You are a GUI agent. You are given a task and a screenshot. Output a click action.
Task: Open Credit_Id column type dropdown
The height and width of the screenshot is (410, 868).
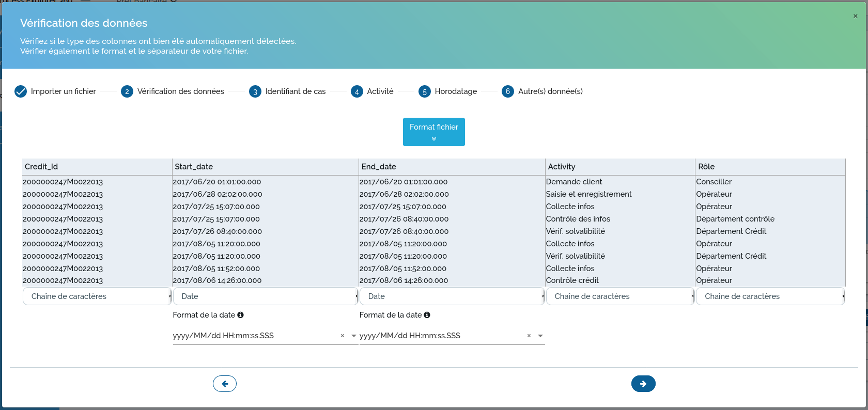pos(97,296)
